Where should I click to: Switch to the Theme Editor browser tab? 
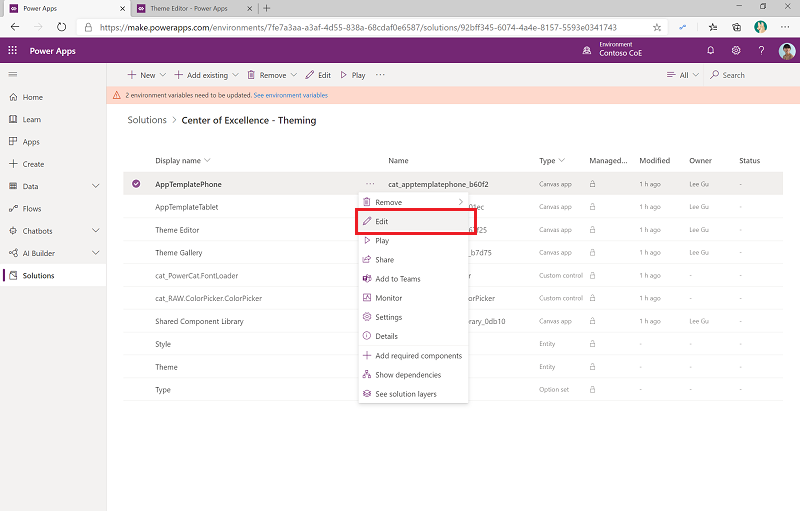click(188, 8)
